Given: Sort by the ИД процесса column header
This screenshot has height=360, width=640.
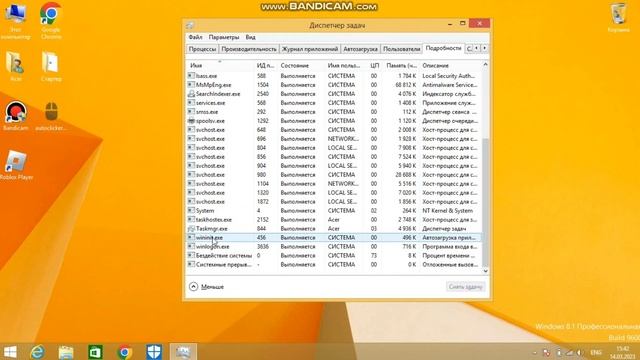Looking at the screenshot, I should [265, 65].
